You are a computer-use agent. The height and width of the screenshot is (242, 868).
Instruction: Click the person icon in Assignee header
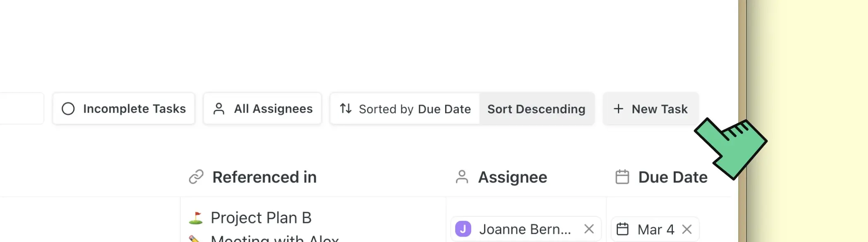(462, 177)
